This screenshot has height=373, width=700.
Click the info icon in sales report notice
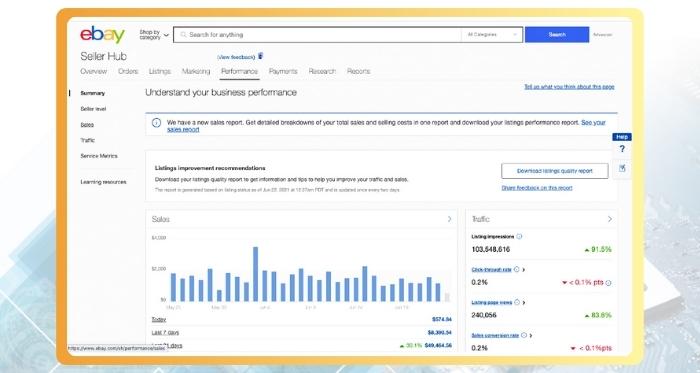click(x=156, y=123)
